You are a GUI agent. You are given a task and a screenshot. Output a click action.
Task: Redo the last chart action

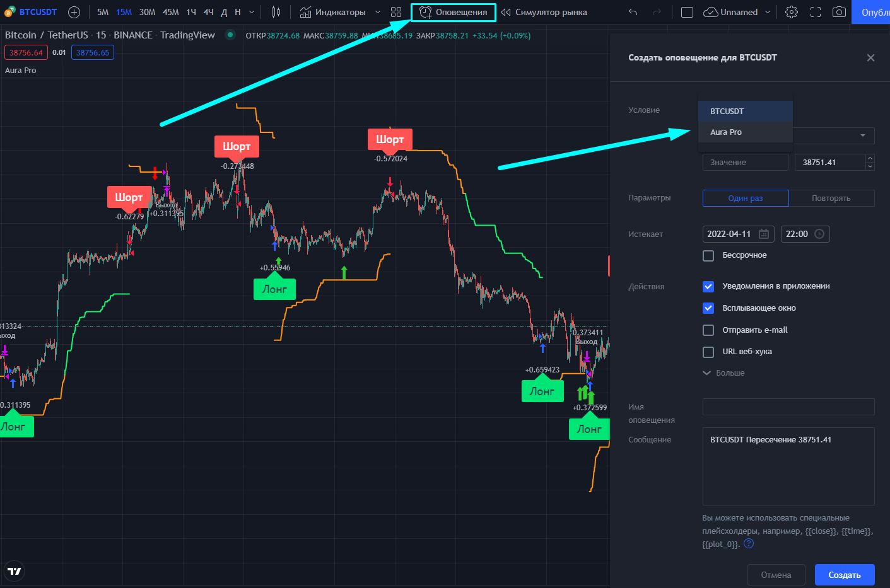point(657,12)
